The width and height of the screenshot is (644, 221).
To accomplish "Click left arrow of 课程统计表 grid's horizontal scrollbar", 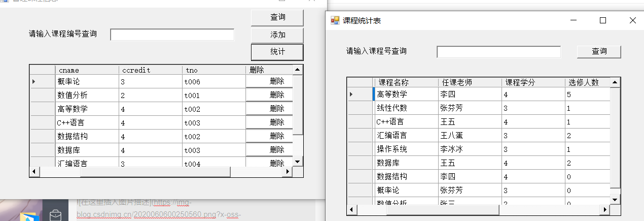I will (351, 209).
